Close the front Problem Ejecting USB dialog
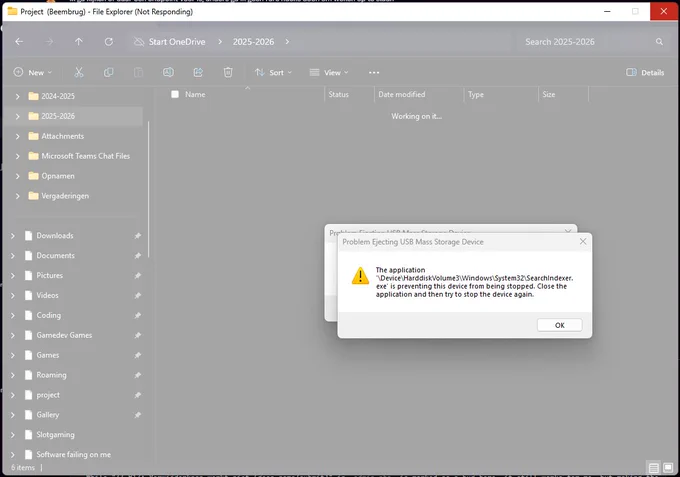This screenshot has height=477, width=680. click(583, 242)
